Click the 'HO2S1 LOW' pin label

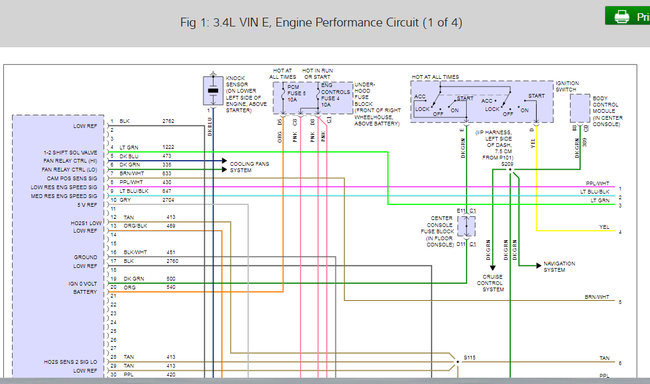[x=86, y=223]
